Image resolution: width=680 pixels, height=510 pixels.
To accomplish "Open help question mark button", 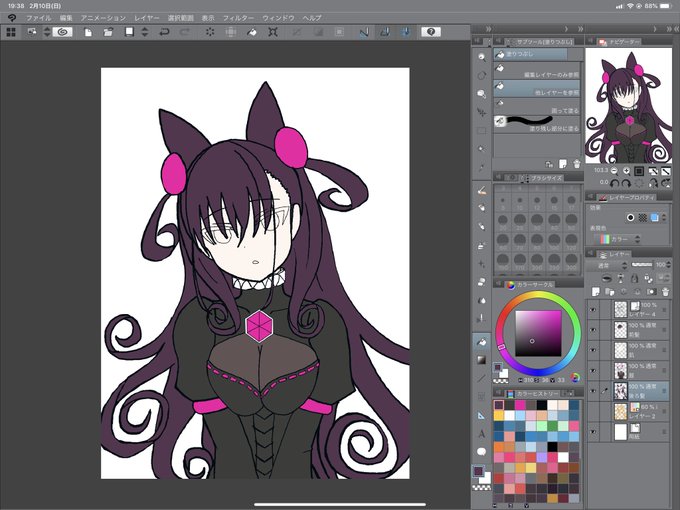I will click(x=431, y=32).
